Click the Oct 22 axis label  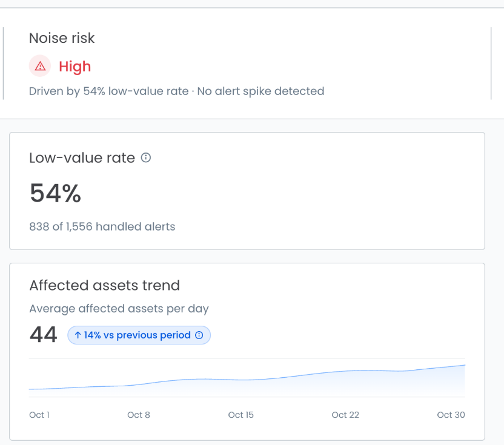pos(345,415)
